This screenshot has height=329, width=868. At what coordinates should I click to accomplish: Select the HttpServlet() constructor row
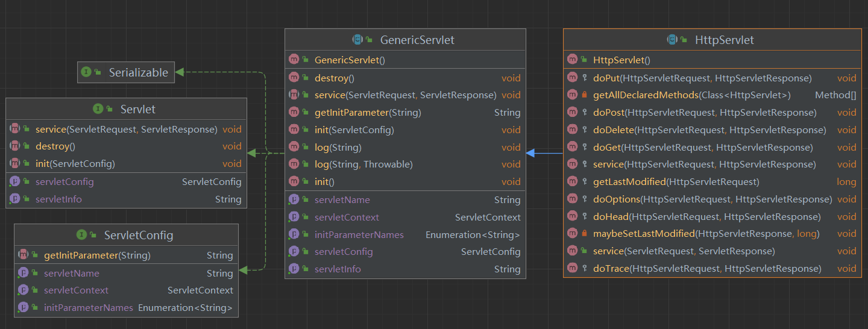(621, 60)
